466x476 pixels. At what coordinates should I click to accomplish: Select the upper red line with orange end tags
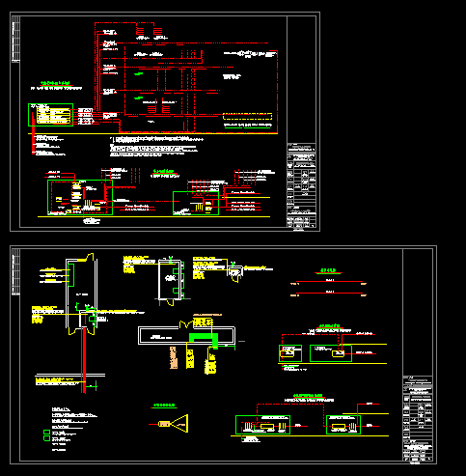pyautogui.click(x=329, y=282)
